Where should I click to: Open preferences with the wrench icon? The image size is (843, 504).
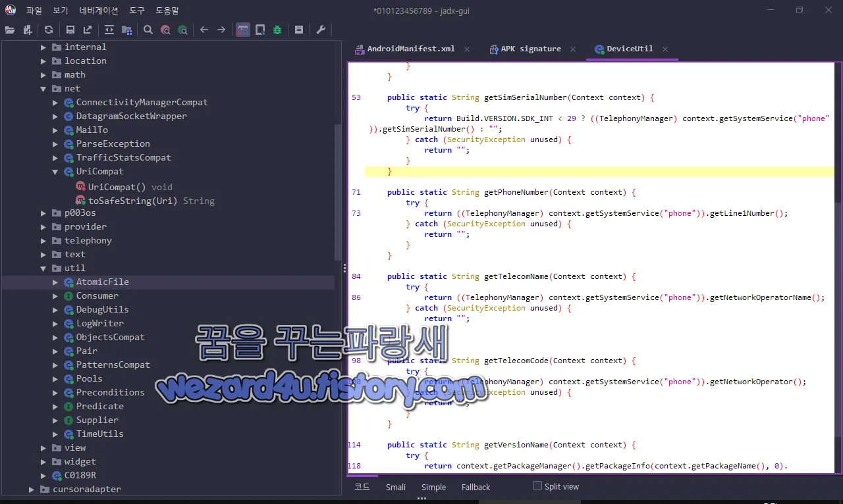[321, 30]
